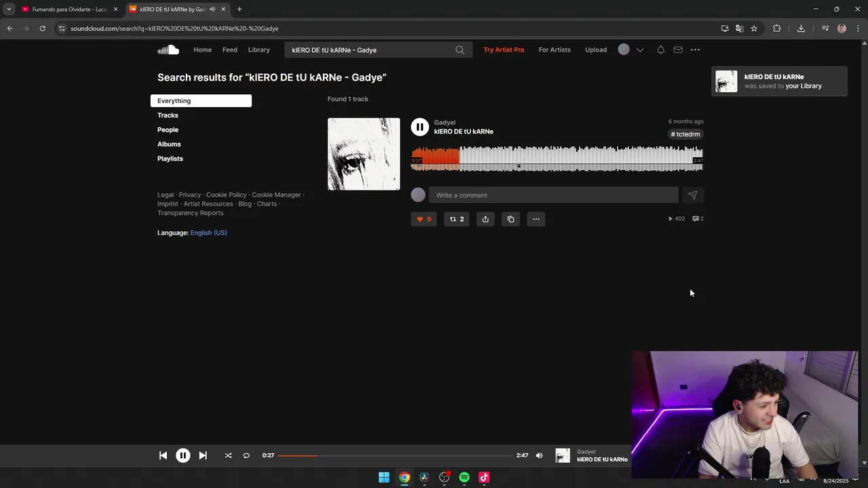
Task: Bookmark this page with the star
Action: [754, 28]
